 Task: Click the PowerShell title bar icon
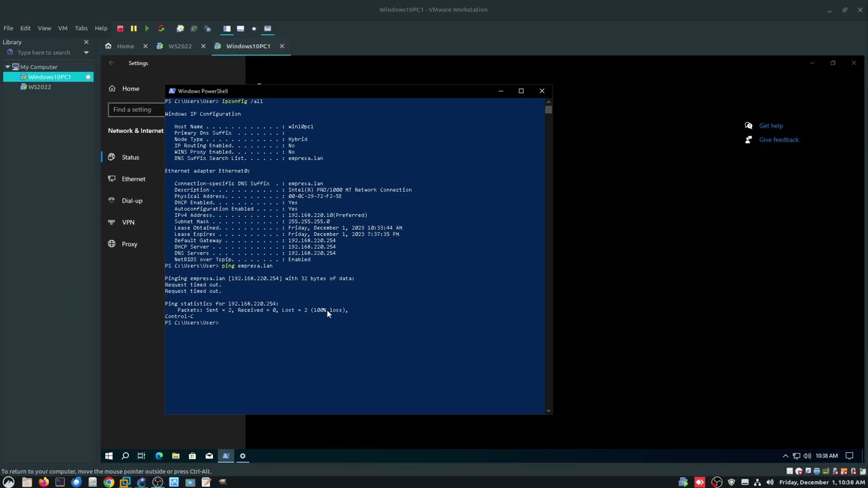(x=172, y=91)
